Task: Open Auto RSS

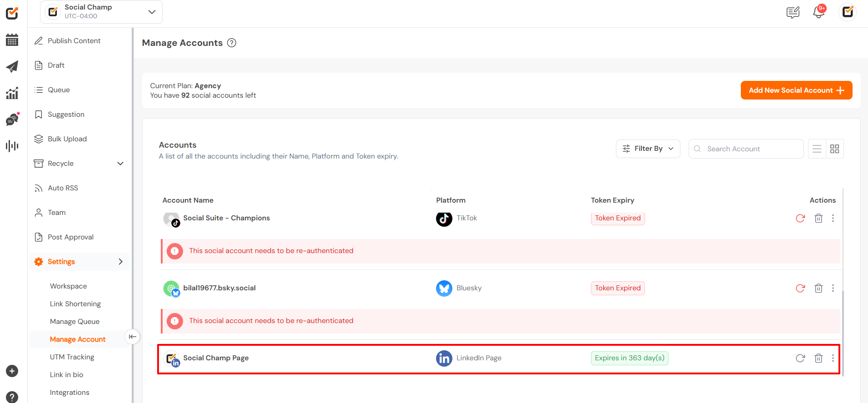Action: point(63,188)
